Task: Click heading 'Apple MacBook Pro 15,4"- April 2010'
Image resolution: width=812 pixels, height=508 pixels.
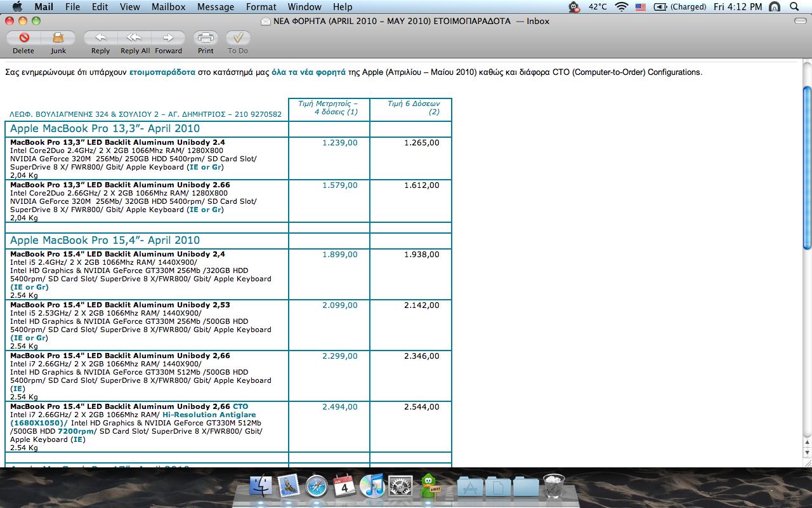Action: pos(105,240)
